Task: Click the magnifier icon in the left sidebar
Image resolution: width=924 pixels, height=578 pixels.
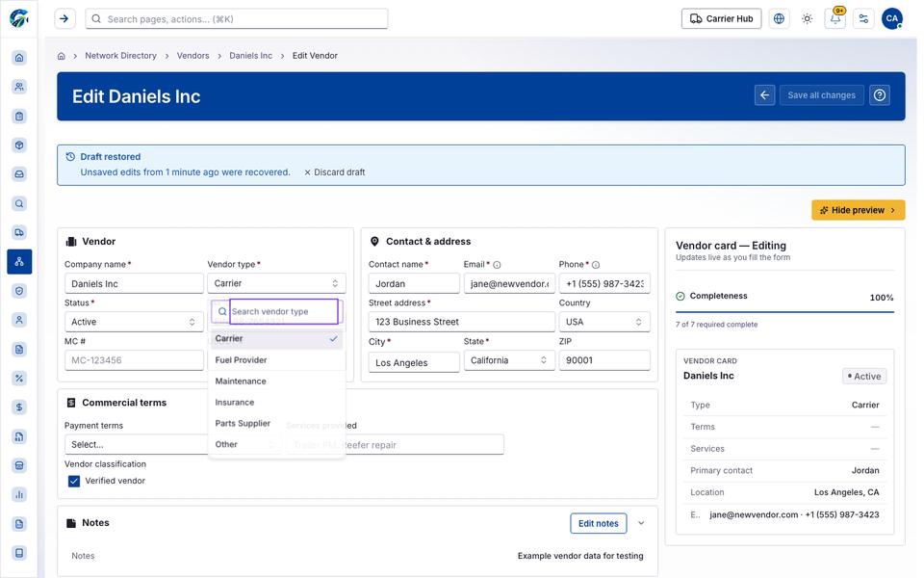Action: (19, 203)
